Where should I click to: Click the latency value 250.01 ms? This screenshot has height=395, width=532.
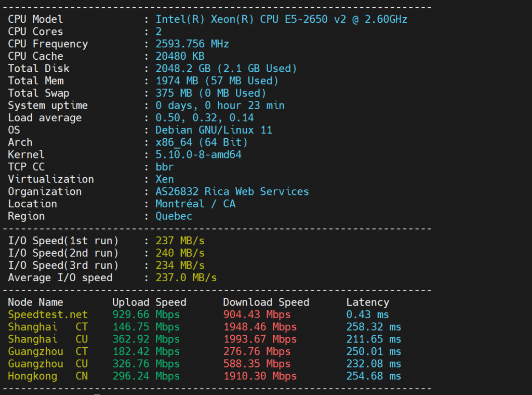374,351
